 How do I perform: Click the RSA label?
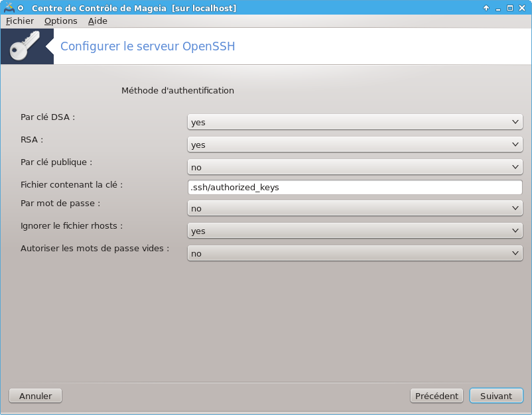(32, 140)
